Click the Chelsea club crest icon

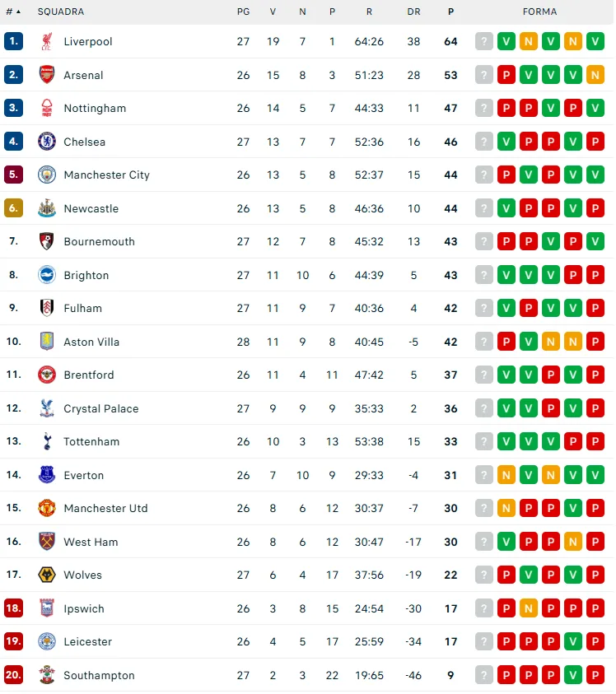tap(47, 142)
